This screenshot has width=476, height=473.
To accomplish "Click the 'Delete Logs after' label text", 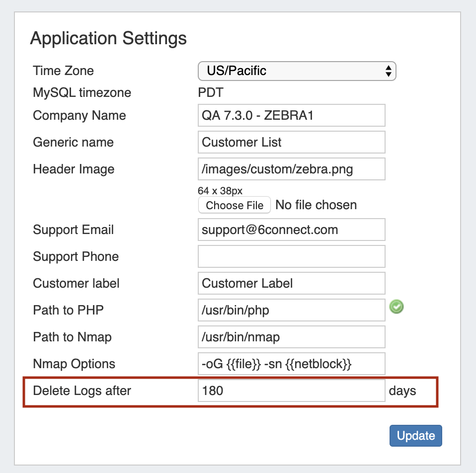I will click(82, 391).
